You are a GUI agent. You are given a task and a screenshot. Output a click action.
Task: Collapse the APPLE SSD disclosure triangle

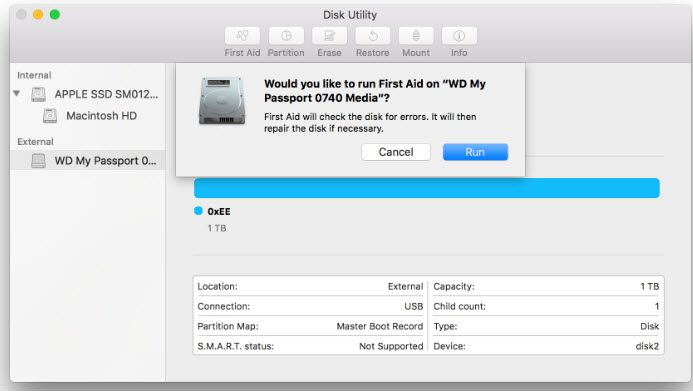tap(17, 94)
